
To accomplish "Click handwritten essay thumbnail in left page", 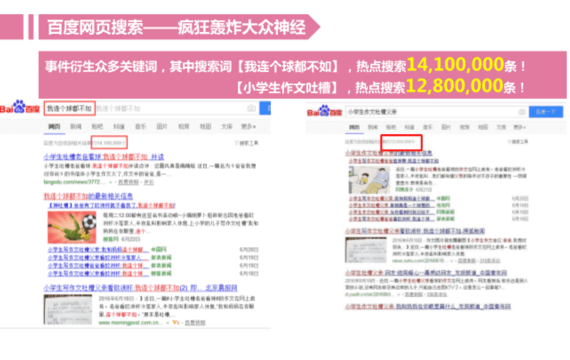I will pos(68,309).
